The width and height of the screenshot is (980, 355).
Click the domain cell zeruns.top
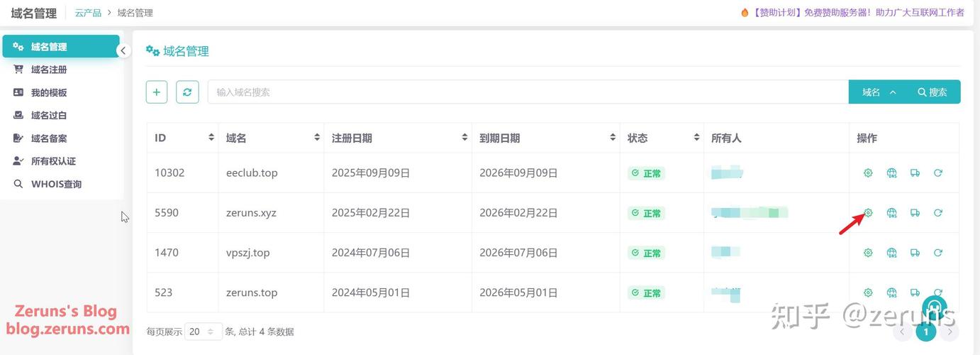point(252,292)
